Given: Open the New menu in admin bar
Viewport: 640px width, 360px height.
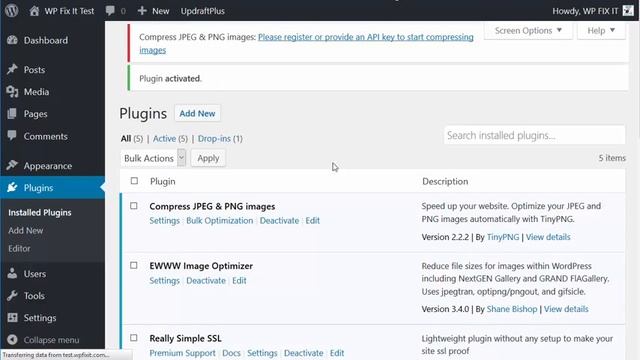Looking at the screenshot, I should [x=153, y=11].
